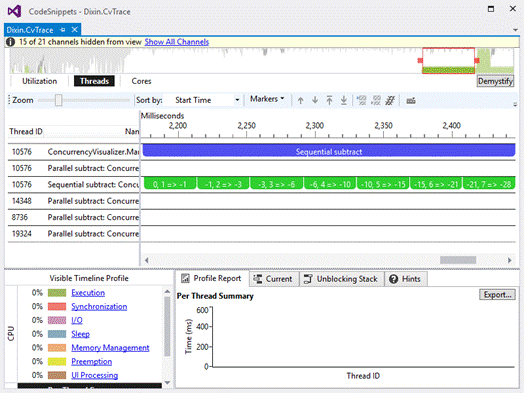Move selected thread up with arrow icon
The width and height of the screenshot is (524, 393).
pyautogui.click(x=300, y=100)
